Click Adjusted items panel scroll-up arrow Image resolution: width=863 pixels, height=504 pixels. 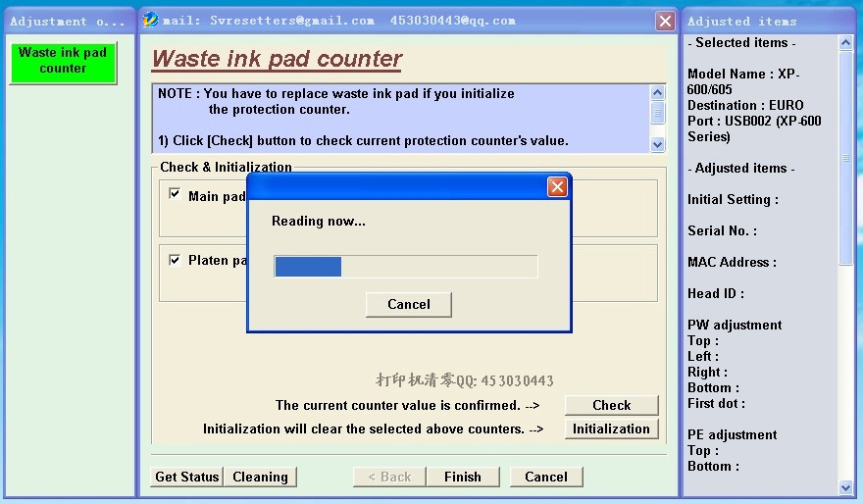[846, 42]
